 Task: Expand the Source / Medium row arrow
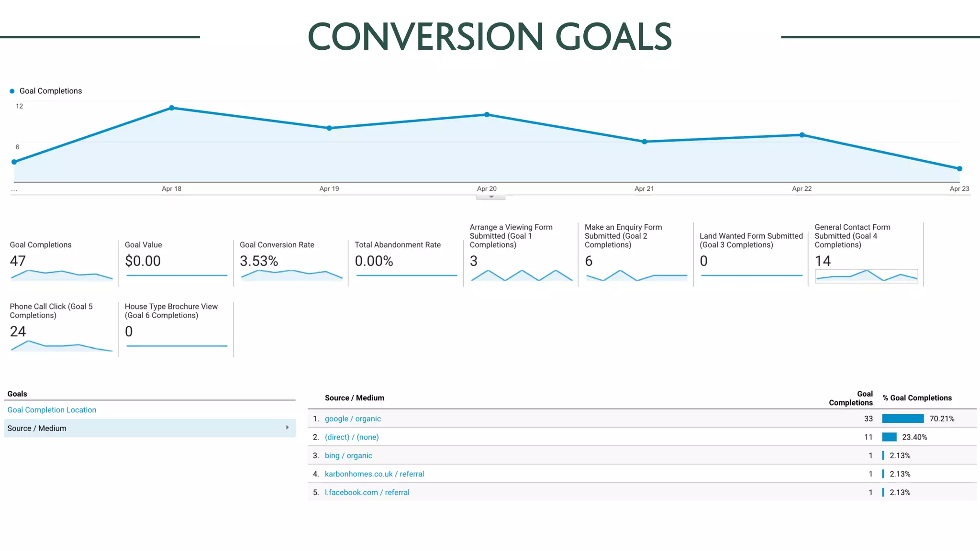[x=287, y=428]
